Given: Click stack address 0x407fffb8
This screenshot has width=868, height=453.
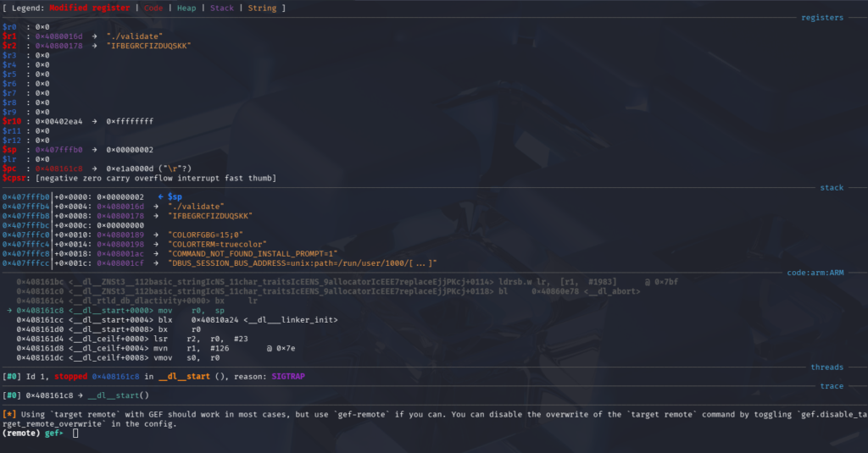Looking at the screenshot, I should tap(26, 216).
